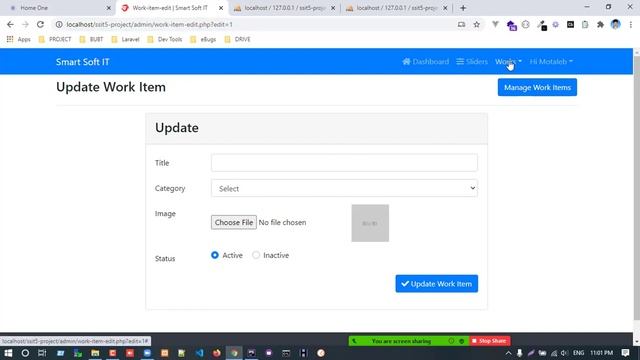The height and width of the screenshot is (360, 640).
Task: Click the Update Work Item button
Action: coord(436,284)
